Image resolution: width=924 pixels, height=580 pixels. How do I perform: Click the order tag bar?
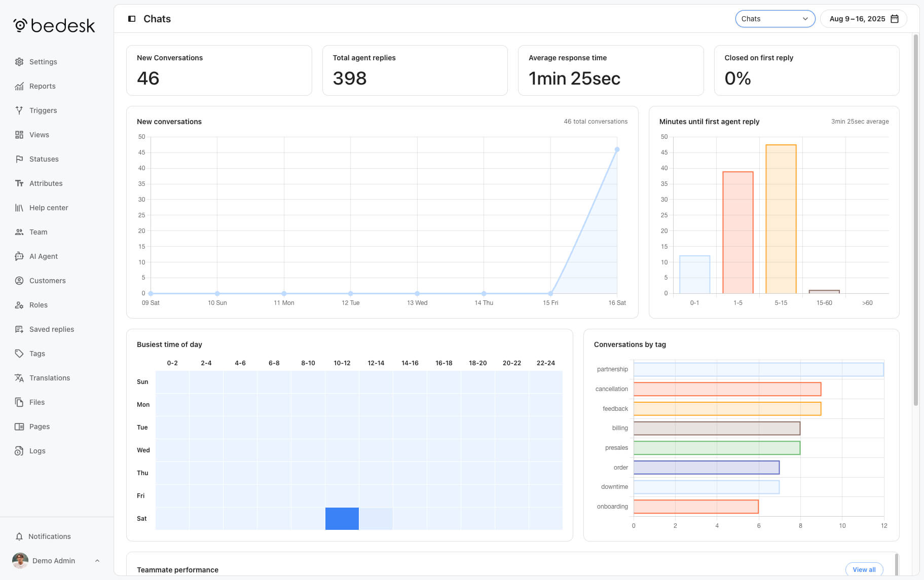[x=707, y=468]
